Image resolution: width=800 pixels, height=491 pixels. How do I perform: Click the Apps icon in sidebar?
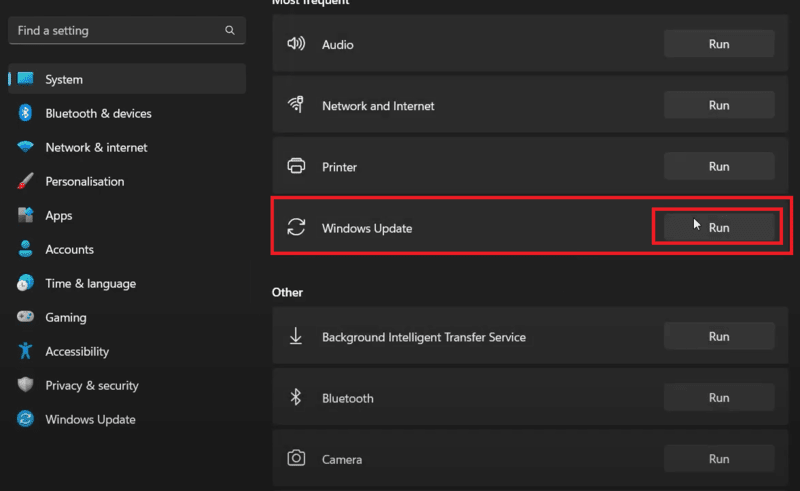25,215
